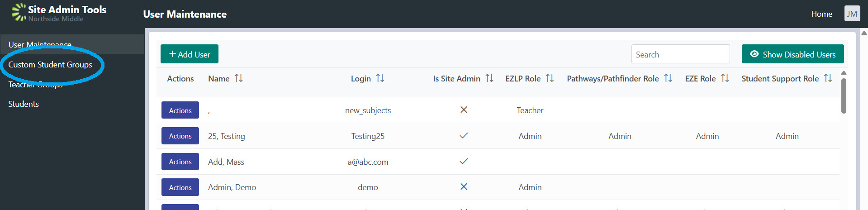Open Actions for Add, Mass row
The width and height of the screenshot is (868, 210).
point(180,162)
